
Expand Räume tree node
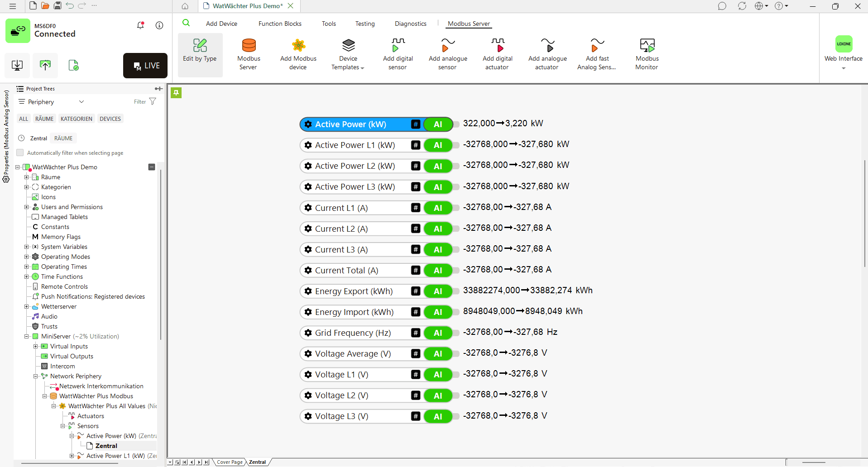[x=26, y=177]
